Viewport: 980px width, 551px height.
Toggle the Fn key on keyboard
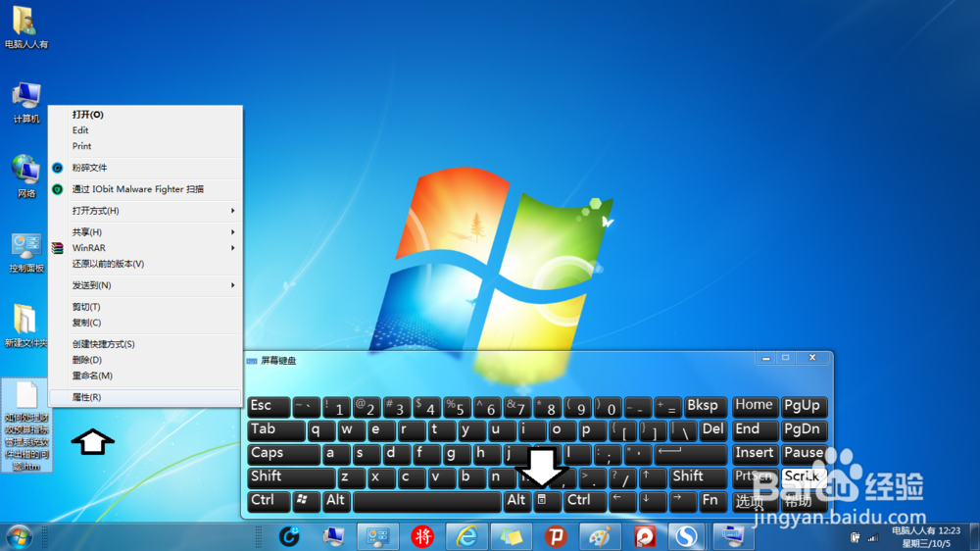[712, 500]
